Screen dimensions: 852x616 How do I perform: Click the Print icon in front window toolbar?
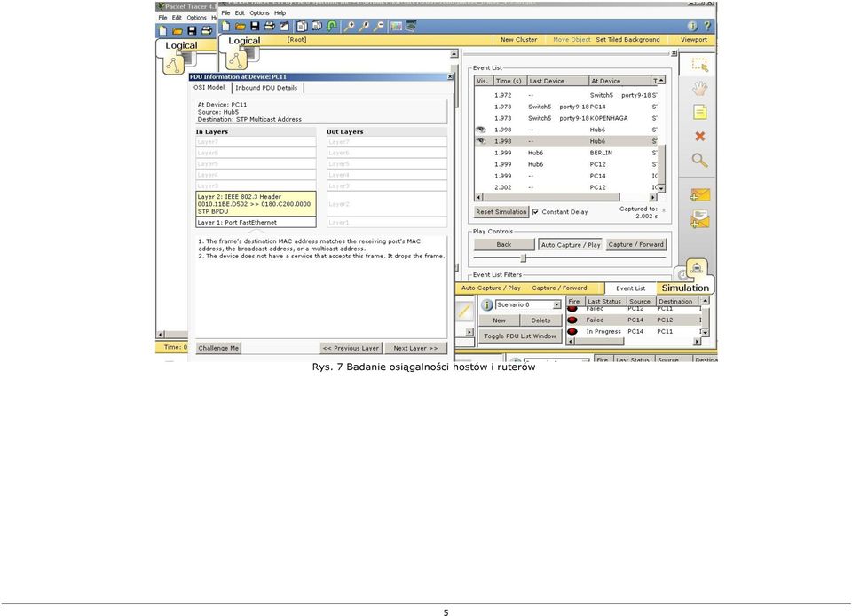coord(270,26)
